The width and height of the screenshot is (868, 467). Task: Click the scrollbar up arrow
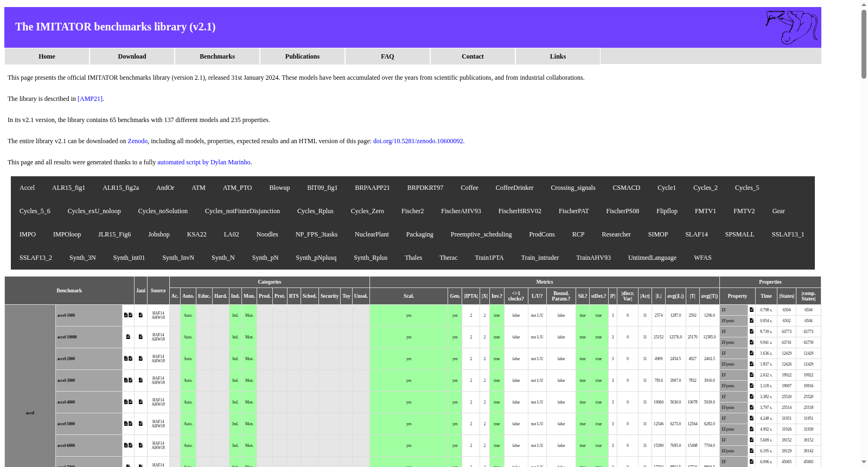point(864,4)
